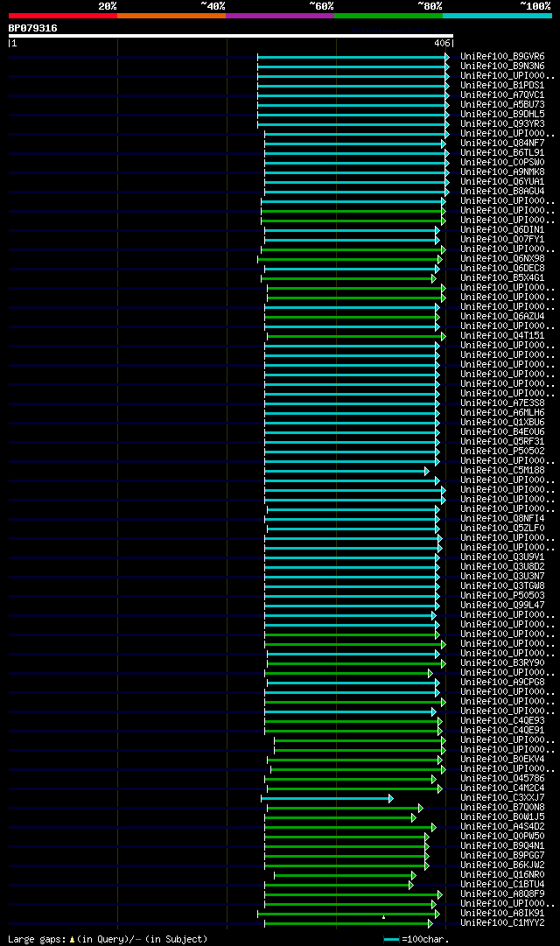Choose the UniRef100_P50503 entry

(502, 596)
